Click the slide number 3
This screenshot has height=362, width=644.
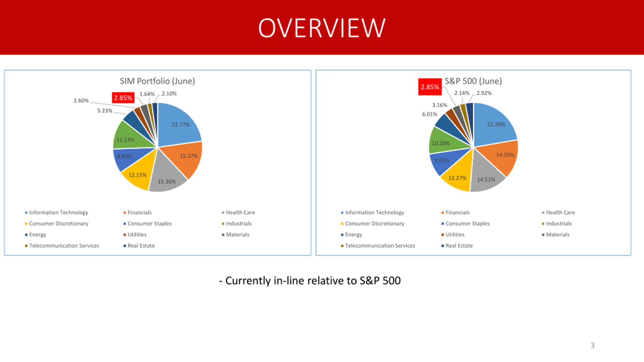tap(592, 345)
